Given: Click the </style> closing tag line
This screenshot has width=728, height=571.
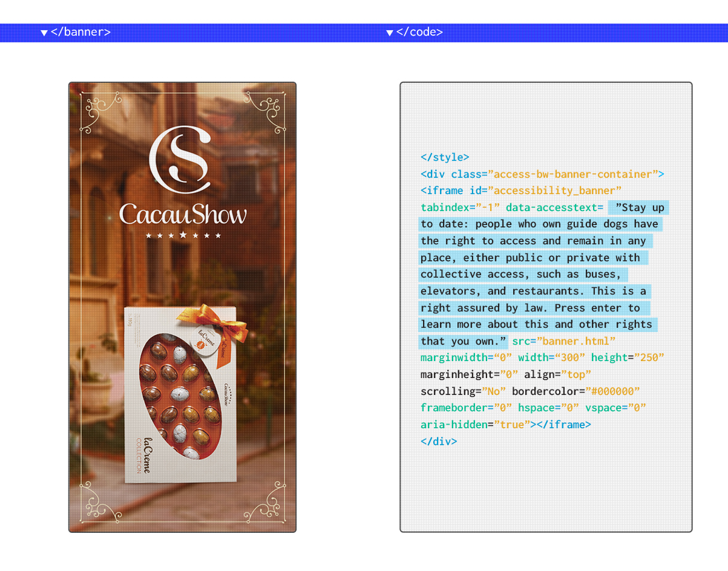Looking at the screenshot, I should 445,157.
